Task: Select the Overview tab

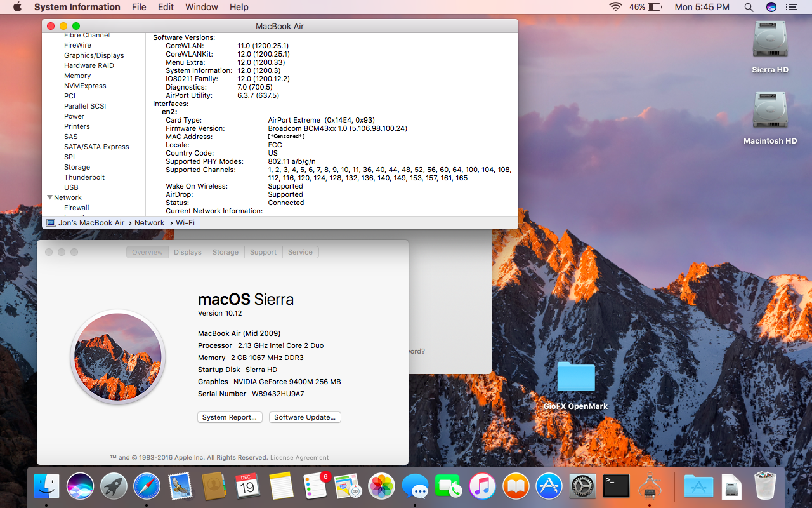Action: point(148,252)
